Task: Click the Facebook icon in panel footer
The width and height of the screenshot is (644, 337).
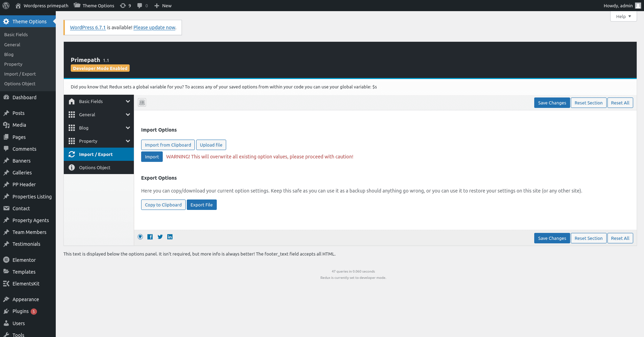Action: point(150,237)
